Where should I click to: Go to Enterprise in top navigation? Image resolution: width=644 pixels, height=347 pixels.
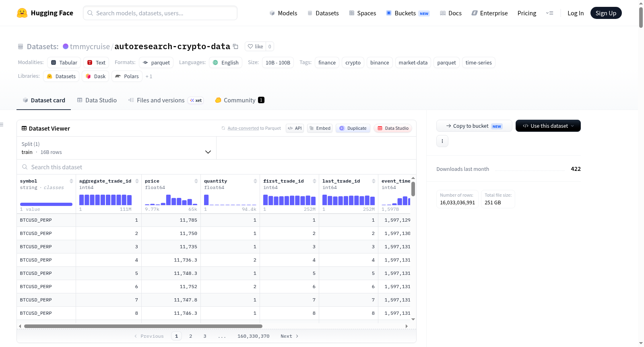(x=489, y=13)
